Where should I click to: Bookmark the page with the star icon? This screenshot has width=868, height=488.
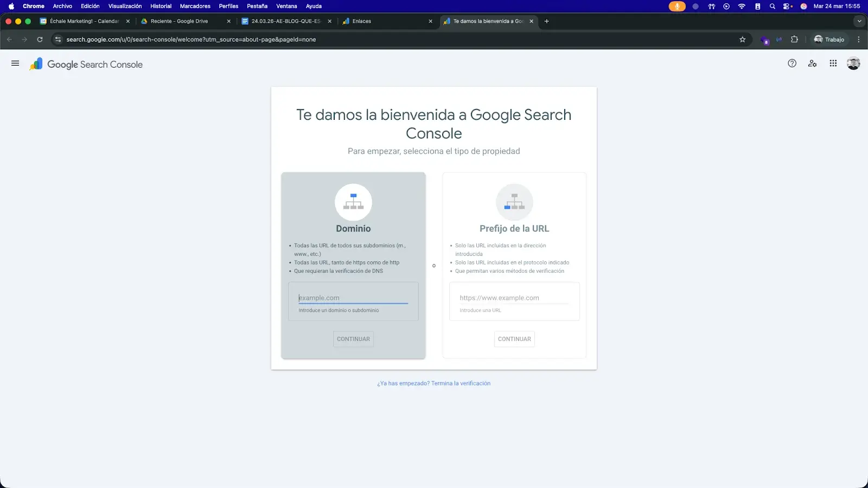(x=742, y=39)
